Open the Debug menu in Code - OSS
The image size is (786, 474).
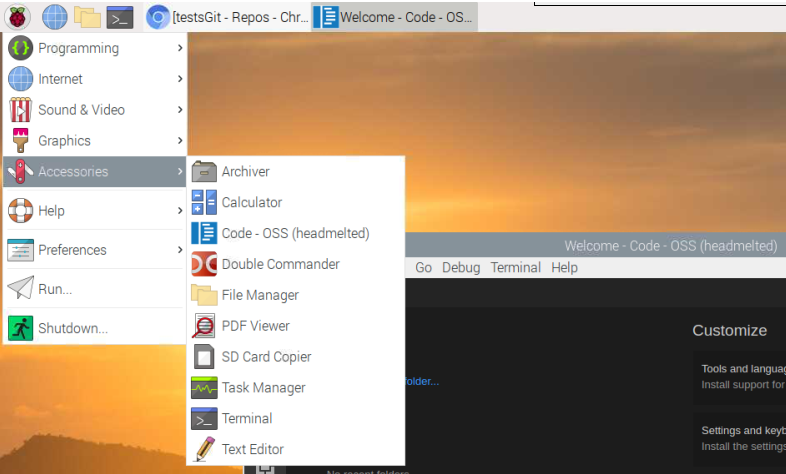461,268
